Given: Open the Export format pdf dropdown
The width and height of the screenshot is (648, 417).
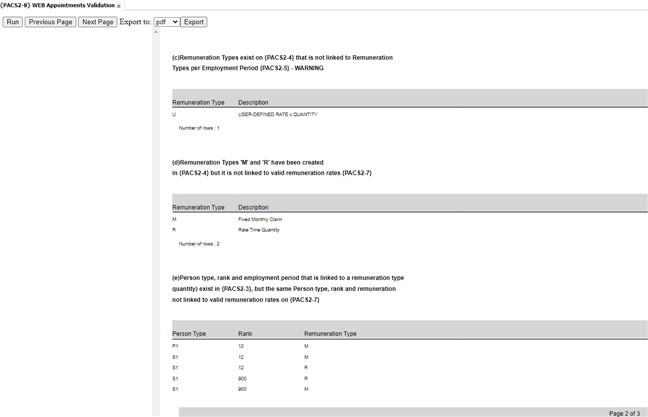Looking at the screenshot, I should 166,21.
